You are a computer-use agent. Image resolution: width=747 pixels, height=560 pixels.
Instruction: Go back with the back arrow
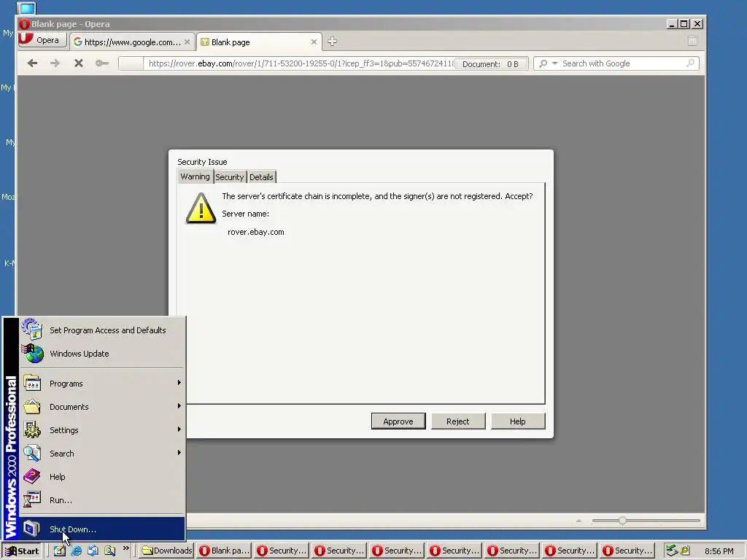click(x=32, y=63)
